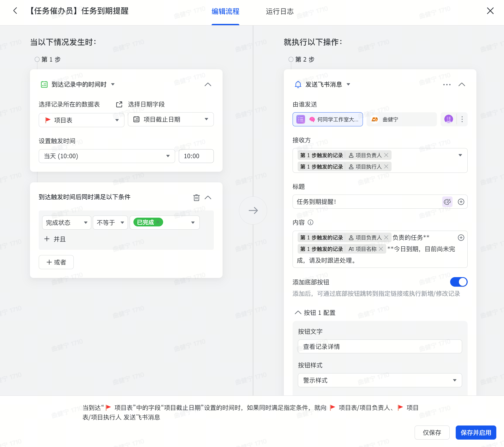The width and height of the screenshot is (504, 447).
Task: Open the three-dot menu for Send Feishu message
Action: pyautogui.click(x=447, y=84)
